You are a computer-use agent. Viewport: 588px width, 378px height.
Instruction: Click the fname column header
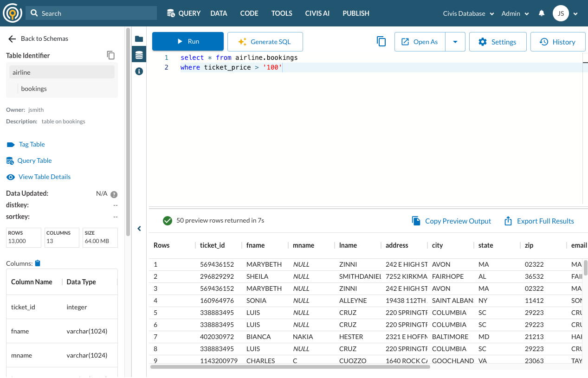(255, 245)
